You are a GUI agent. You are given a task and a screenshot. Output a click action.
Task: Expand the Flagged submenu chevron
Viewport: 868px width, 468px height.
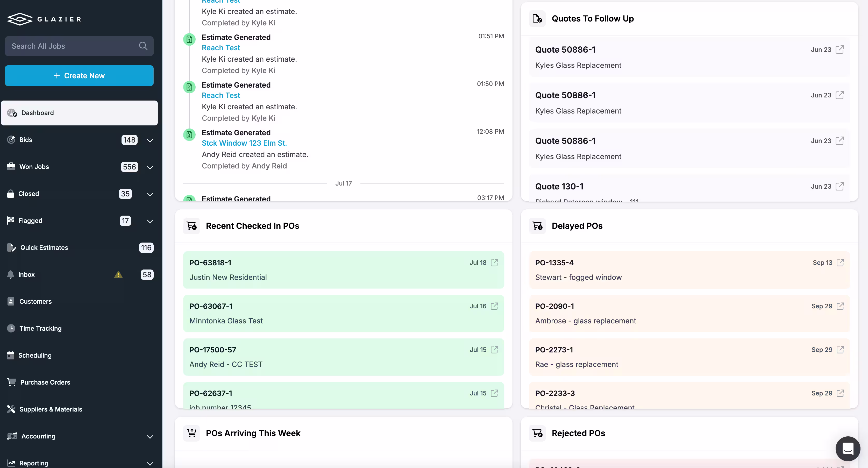(x=150, y=221)
